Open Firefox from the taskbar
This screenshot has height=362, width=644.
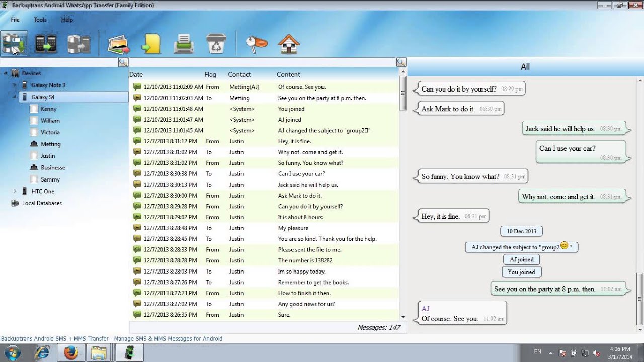tap(71, 353)
